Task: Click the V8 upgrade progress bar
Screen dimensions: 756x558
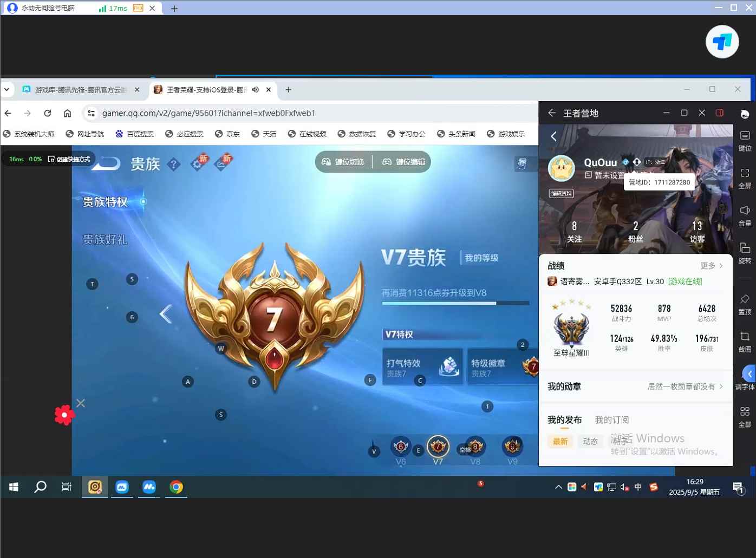Action: (x=455, y=303)
